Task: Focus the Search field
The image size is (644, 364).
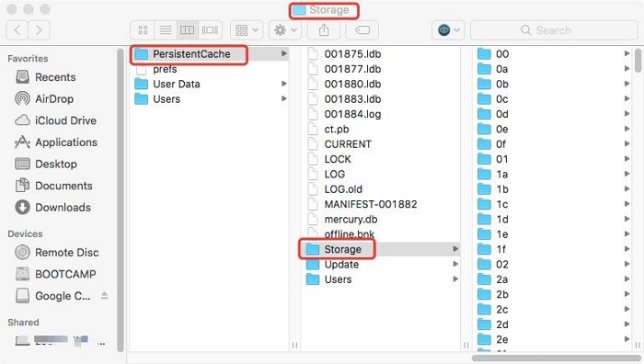Action: [x=554, y=30]
